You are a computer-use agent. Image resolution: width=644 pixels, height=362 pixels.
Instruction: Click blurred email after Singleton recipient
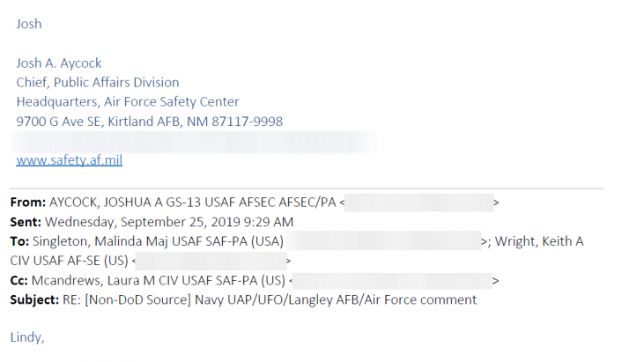click(383, 241)
